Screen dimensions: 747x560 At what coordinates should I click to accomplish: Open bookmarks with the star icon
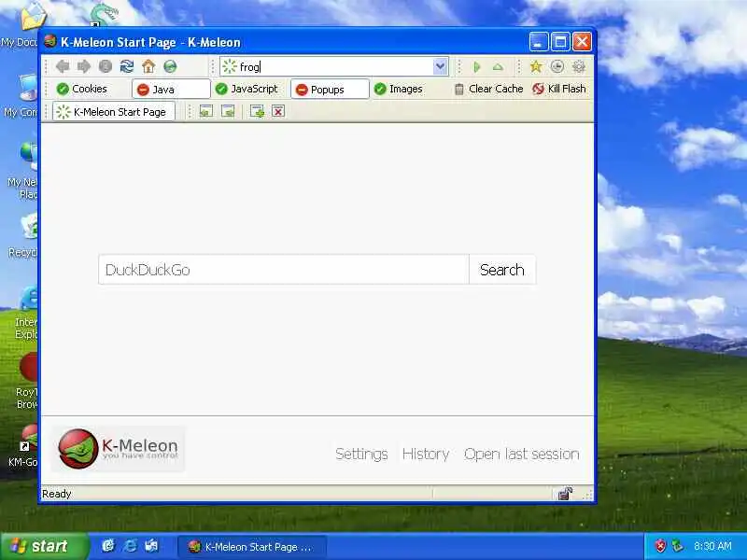point(536,66)
